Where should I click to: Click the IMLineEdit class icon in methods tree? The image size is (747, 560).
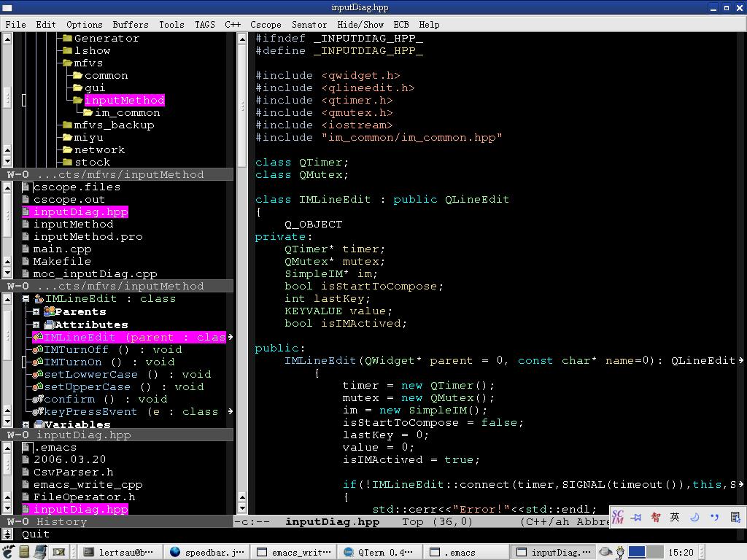coord(39,299)
